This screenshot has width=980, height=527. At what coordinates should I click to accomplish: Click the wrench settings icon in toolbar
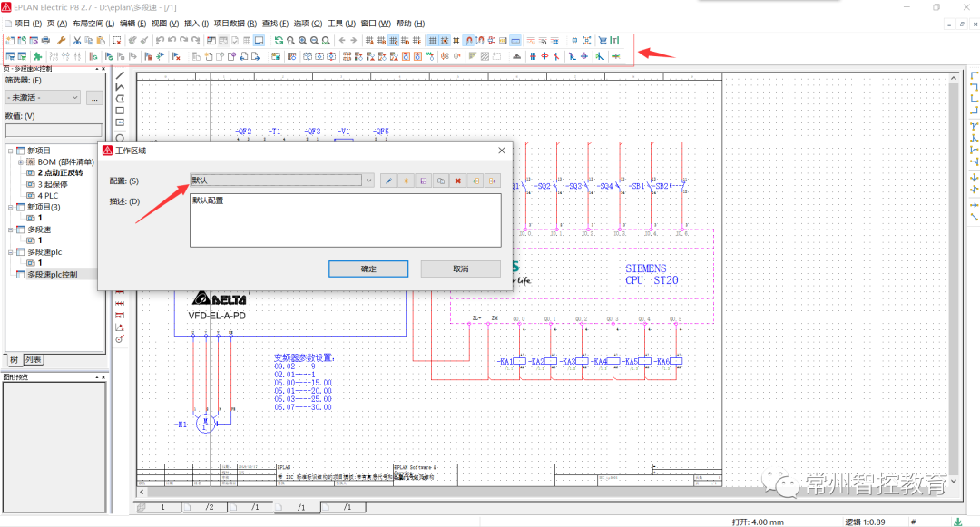tap(61, 41)
